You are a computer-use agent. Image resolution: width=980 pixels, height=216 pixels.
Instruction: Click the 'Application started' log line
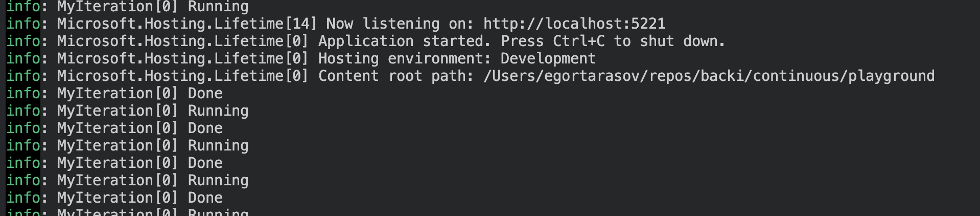coord(366,41)
